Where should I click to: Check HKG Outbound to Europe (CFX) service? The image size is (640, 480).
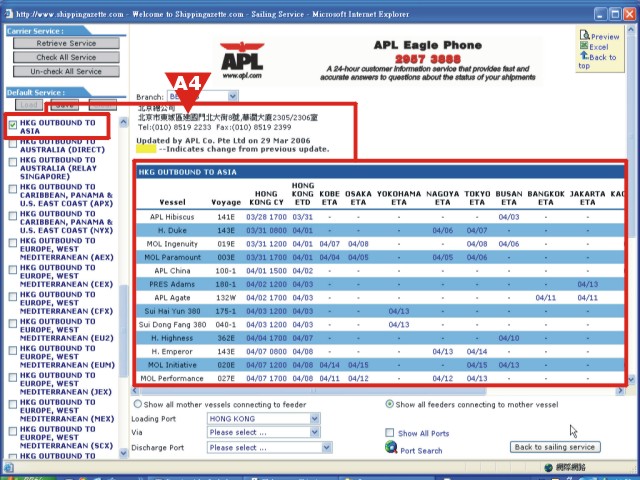coord(13,296)
